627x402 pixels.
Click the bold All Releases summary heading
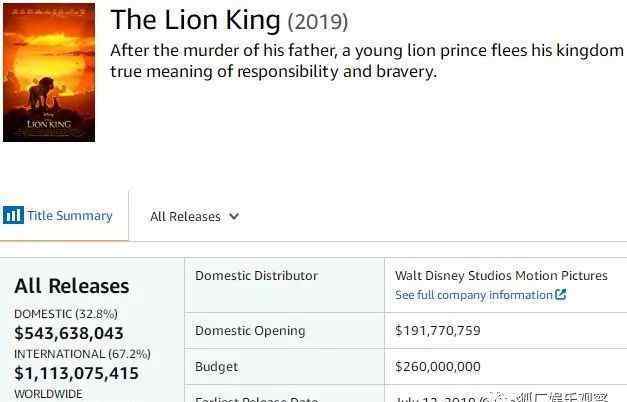(72, 287)
